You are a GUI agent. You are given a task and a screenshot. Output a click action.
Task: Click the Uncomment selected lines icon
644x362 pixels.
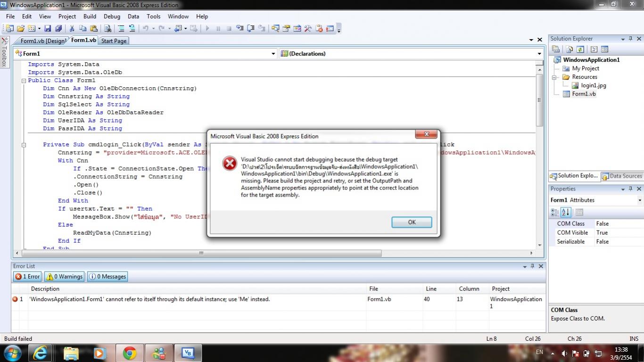pos(132,28)
